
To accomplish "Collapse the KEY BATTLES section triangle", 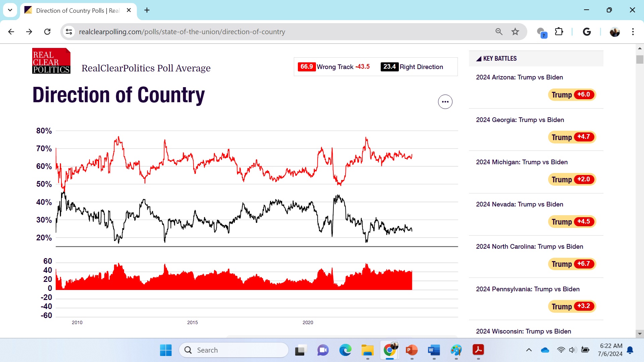I will tap(479, 59).
